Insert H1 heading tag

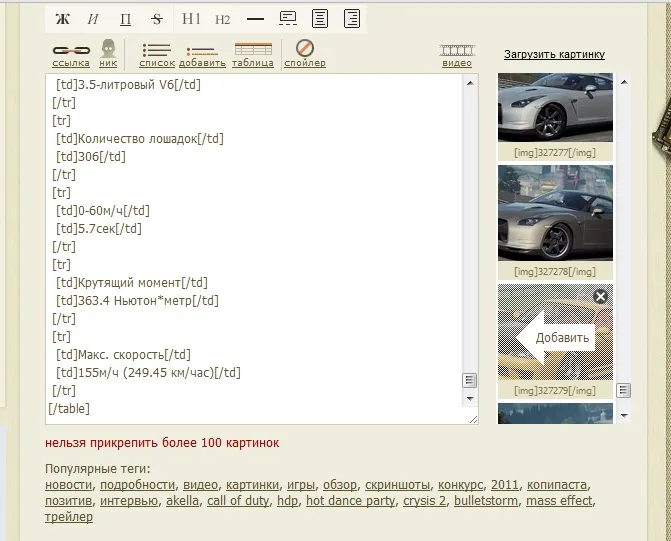coord(192,19)
